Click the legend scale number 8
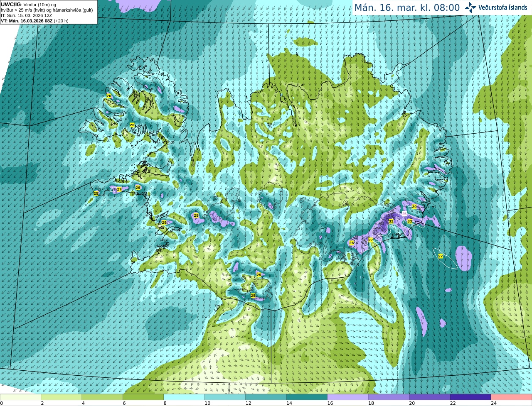This screenshot has width=532, height=406. click(165, 403)
